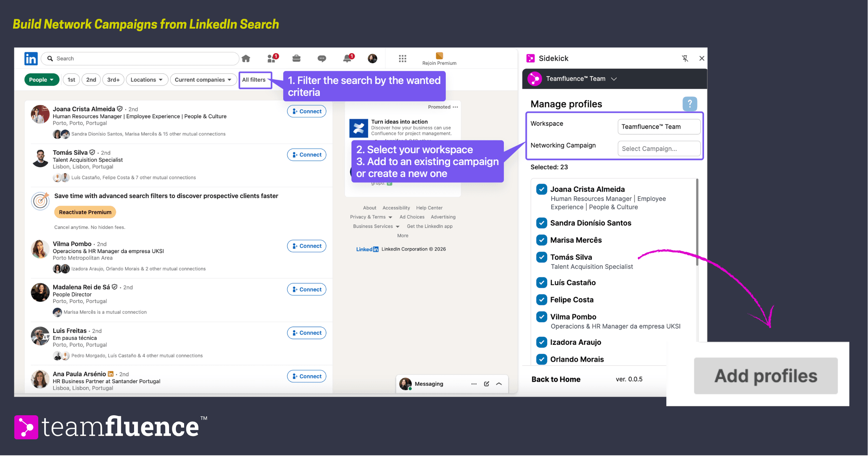Compose a new message icon
Viewport: 868px width, 456px height.
tap(487, 384)
